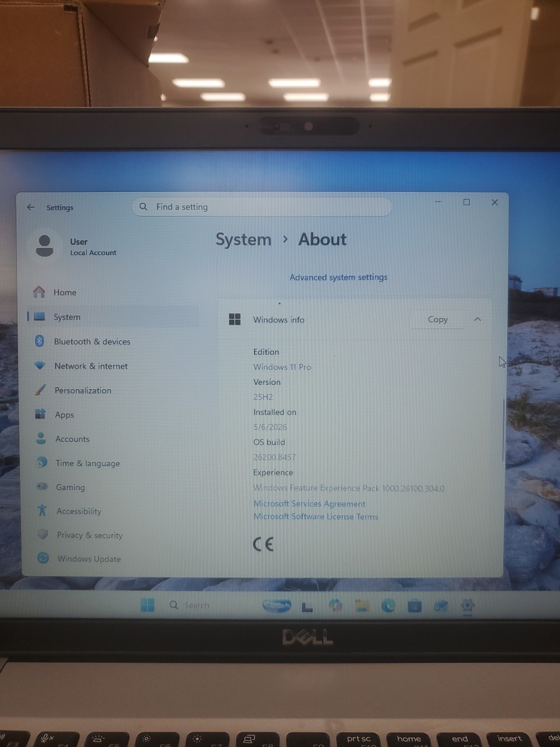Collapse the Windows info section

coord(478,319)
